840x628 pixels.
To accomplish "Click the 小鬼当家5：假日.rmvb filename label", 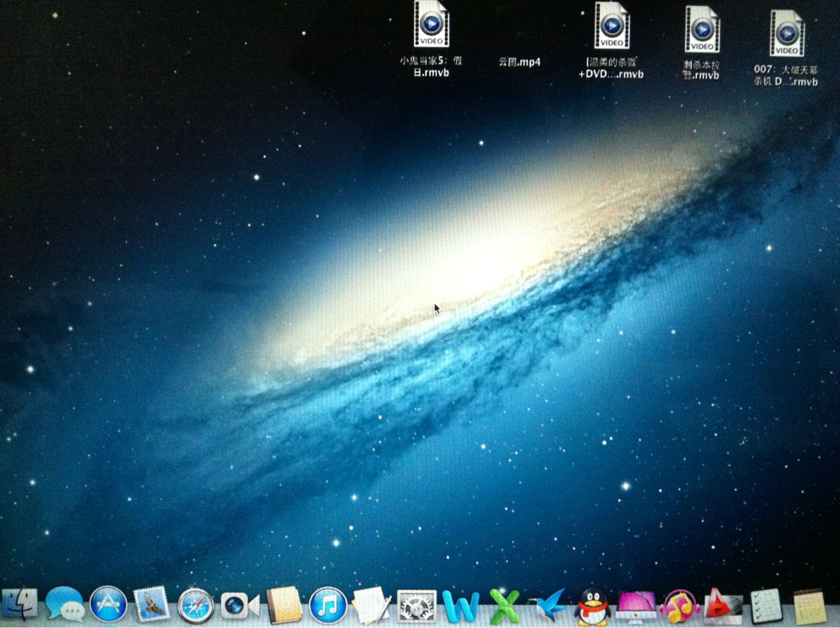I will pos(431,67).
